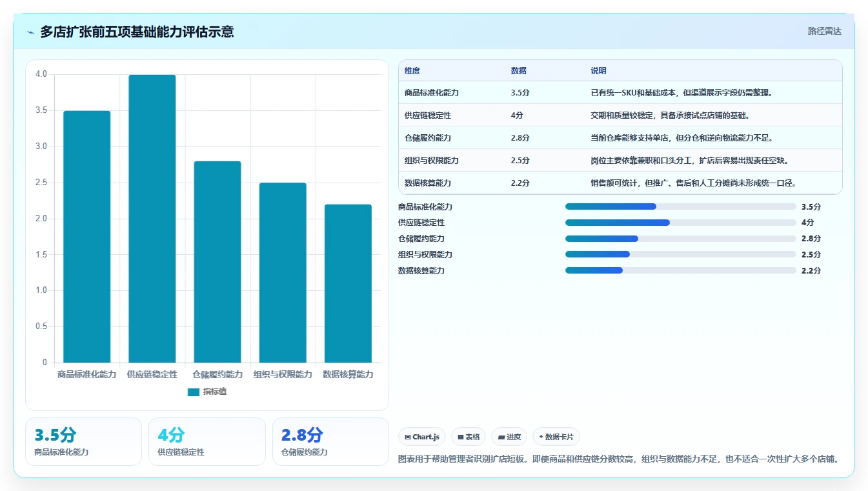Click the lightning icon beside the dashboard title
The image size is (868, 491).
point(31,32)
